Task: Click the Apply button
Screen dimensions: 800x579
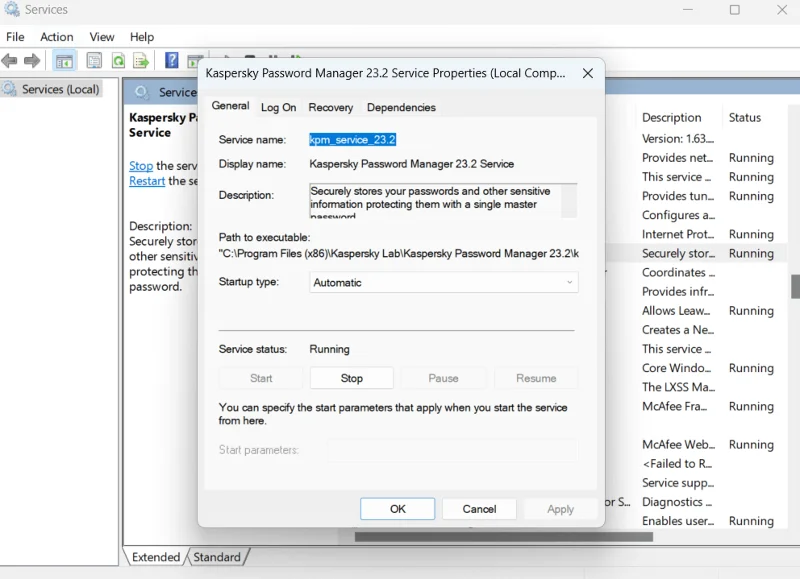Action: [559, 508]
